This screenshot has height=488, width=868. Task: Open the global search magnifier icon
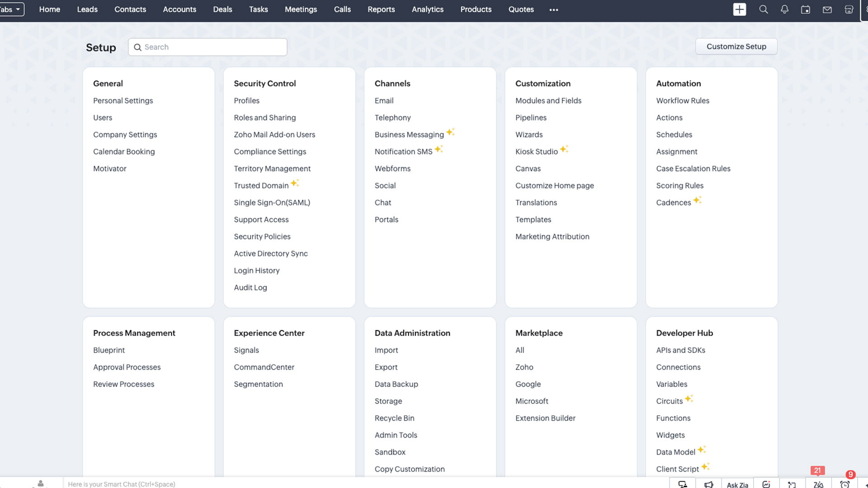pos(764,9)
